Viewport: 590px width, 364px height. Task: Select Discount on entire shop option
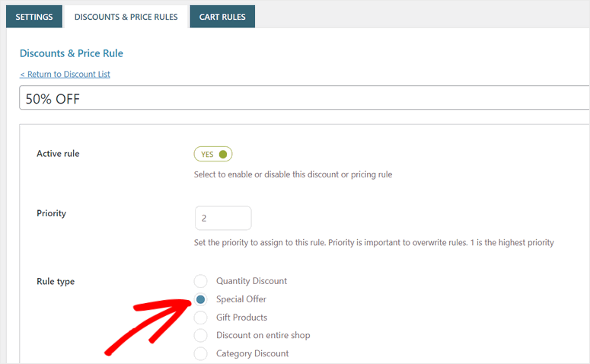click(201, 335)
